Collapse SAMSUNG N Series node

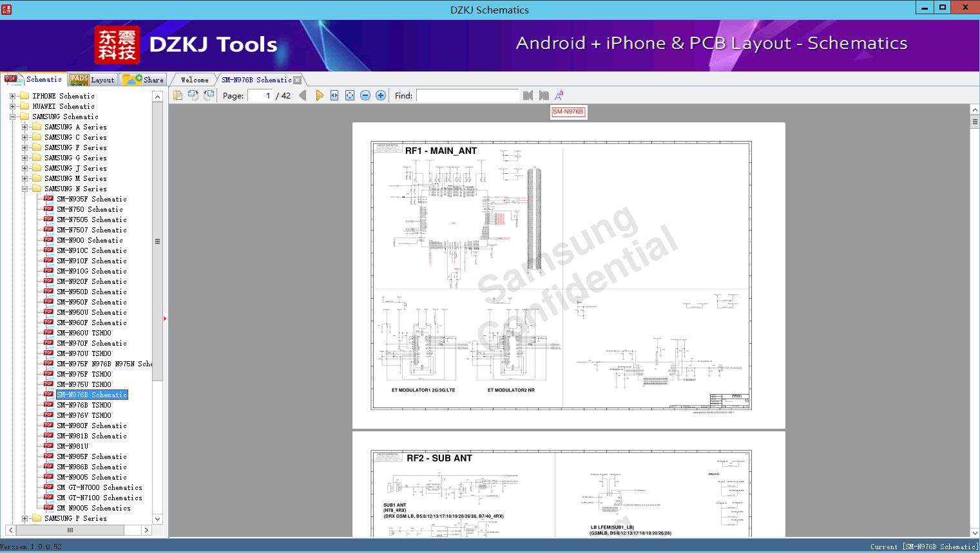pyautogui.click(x=24, y=189)
